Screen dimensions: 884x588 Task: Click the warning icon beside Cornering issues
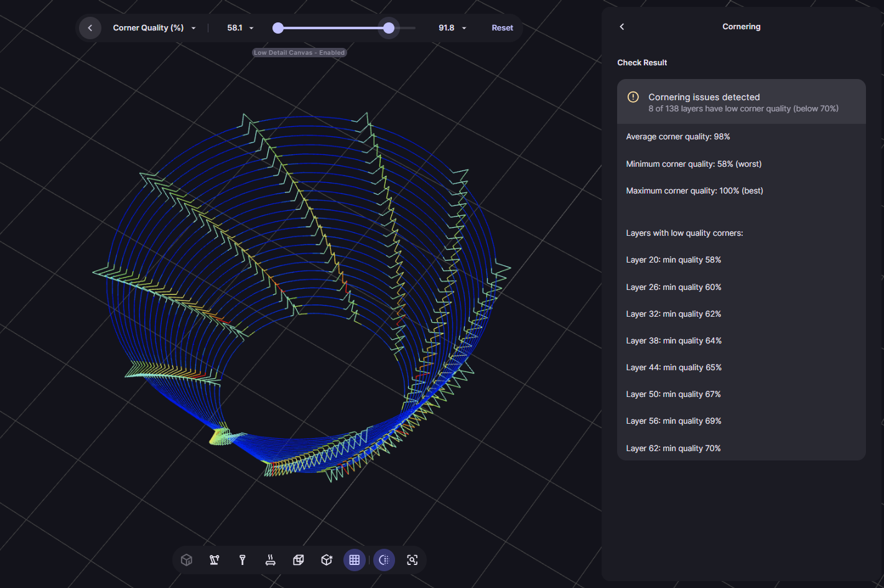633,97
